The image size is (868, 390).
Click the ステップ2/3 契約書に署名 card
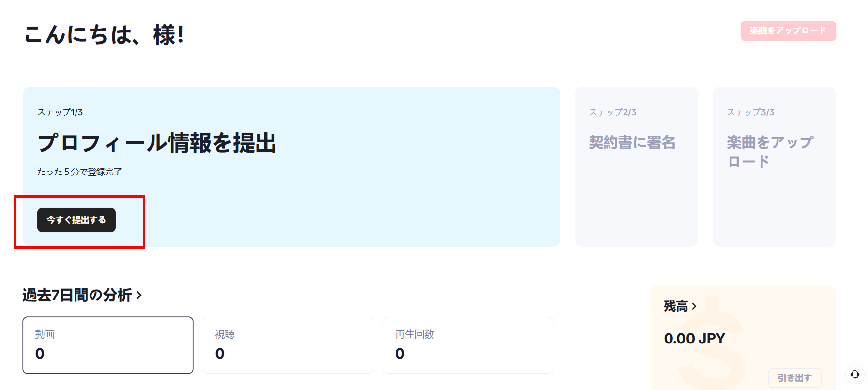coord(636,167)
